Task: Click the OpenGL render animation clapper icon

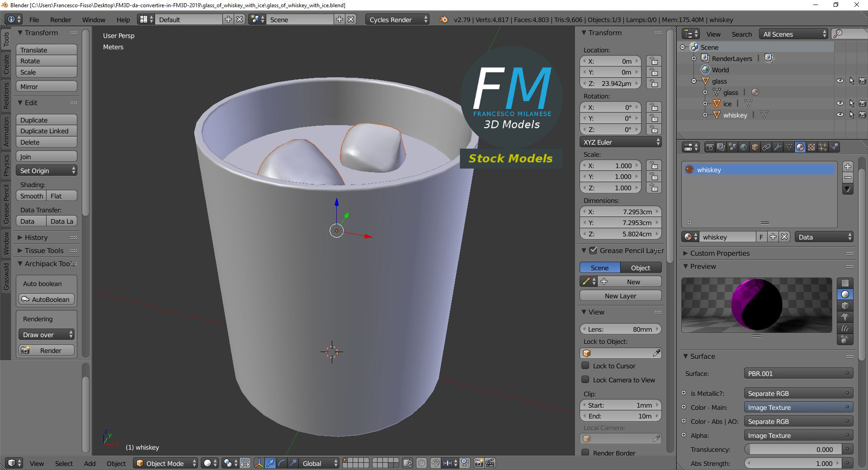Action: (x=490, y=463)
